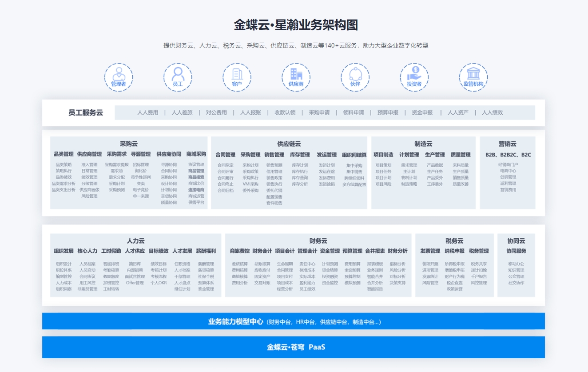588x372 pixels.
Task: Click 个人OKR under 目标绩效
Action: [159, 282]
